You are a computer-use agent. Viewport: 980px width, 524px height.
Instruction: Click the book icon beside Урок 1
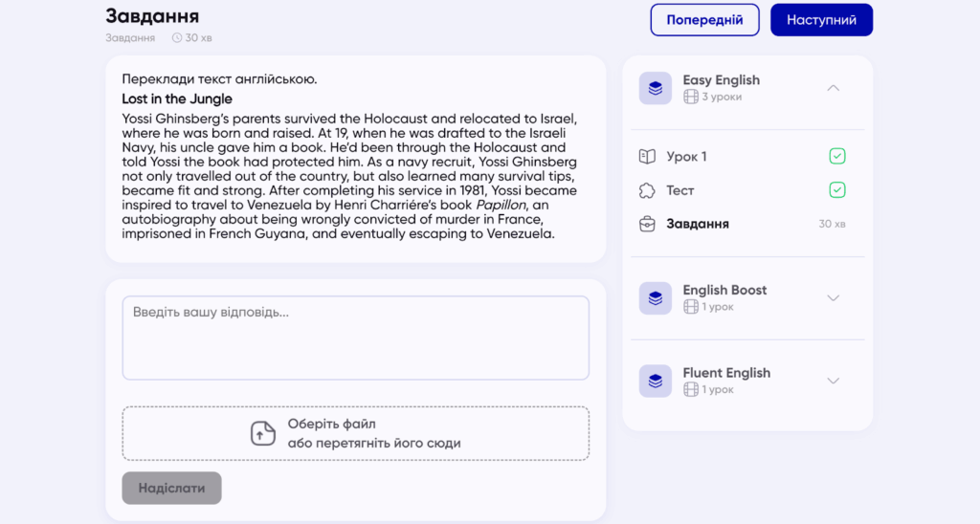pos(648,157)
